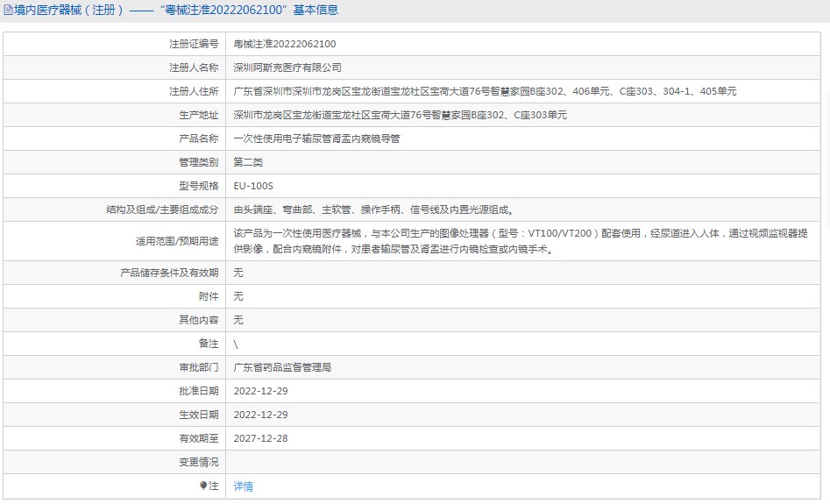Click the 审批部门 label
830x504 pixels.
tap(198, 367)
